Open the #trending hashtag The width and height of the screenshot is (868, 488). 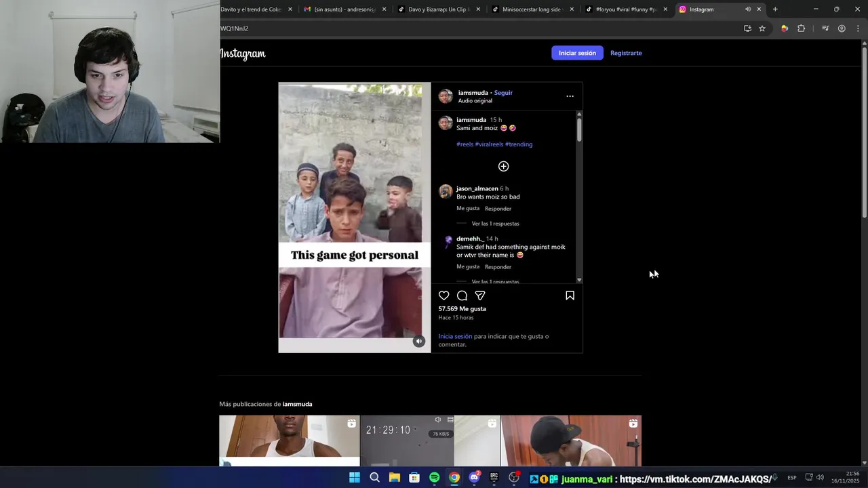pyautogui.click(x=519, y=144)
